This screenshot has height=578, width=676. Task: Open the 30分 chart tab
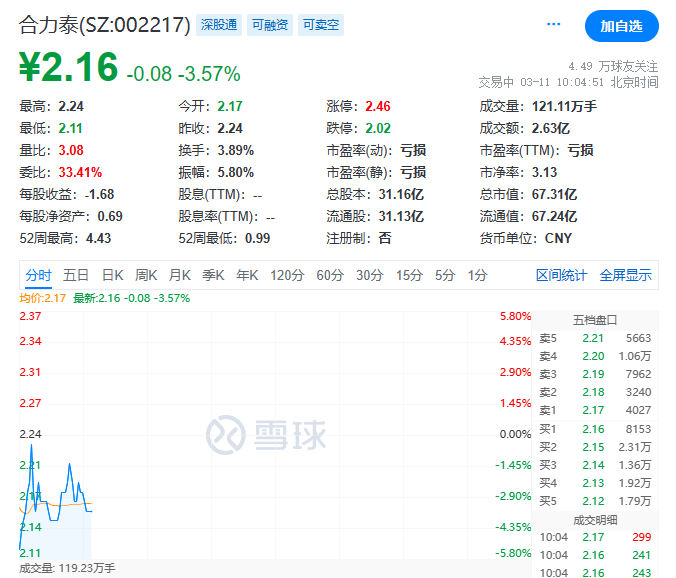click(x=369, y=275)
